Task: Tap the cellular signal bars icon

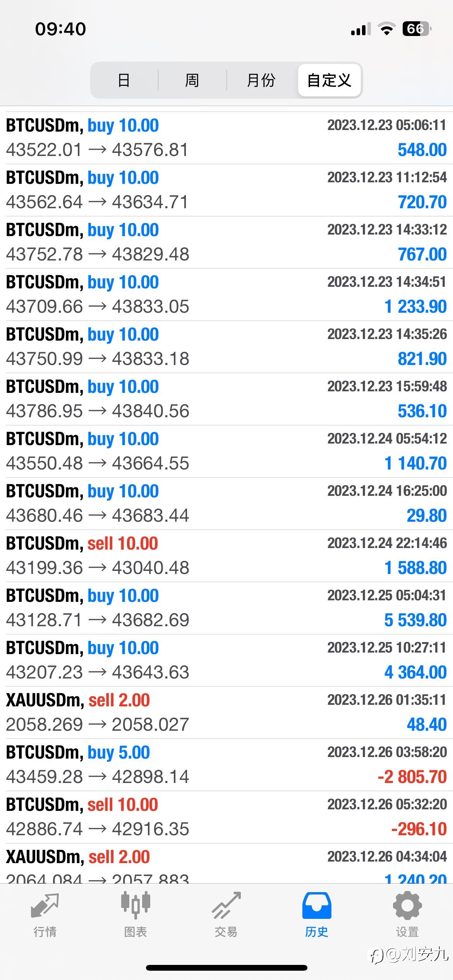Action: point(361,29)
